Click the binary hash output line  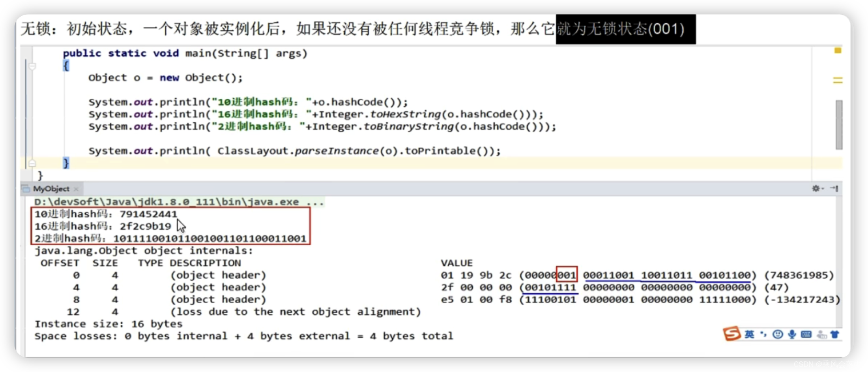coord(170,239)
